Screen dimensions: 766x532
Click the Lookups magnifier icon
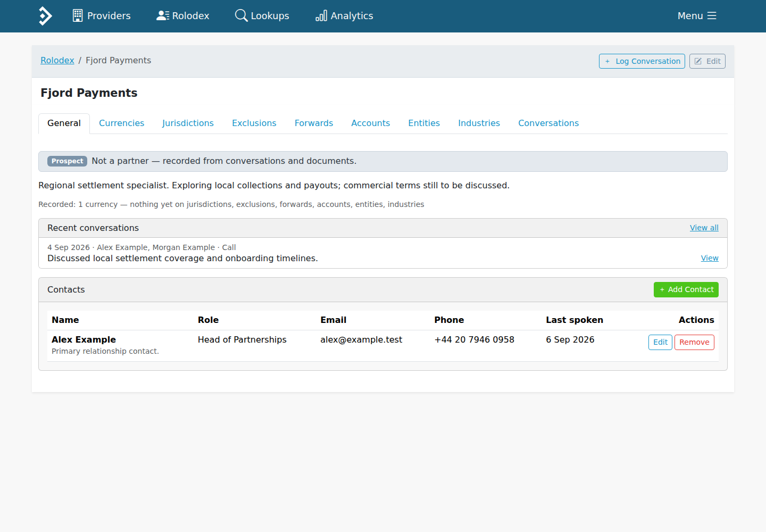point(242,15)
